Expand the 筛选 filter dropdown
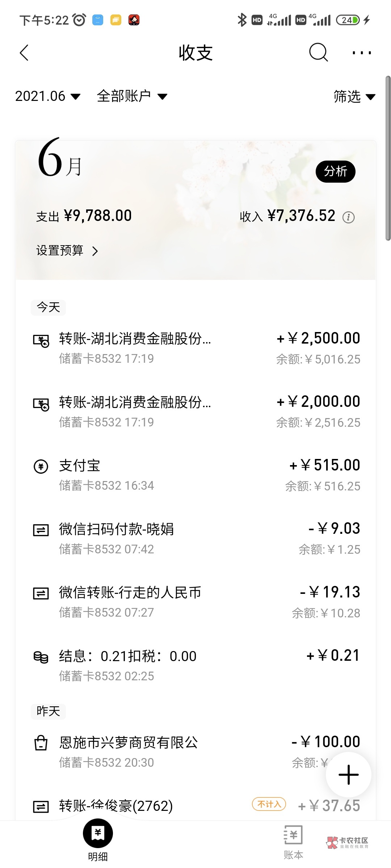The height and width of the screenshot is (868, 391). tap(354, 97)
